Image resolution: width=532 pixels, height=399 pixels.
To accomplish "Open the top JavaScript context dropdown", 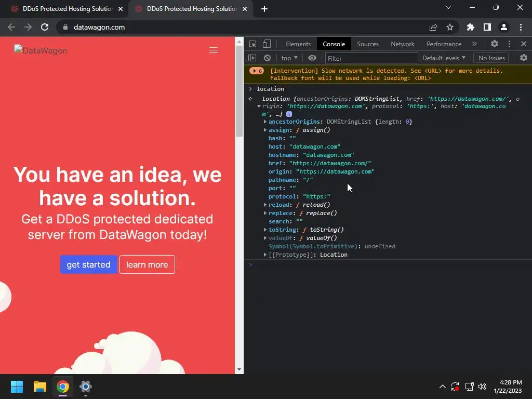I will tap(289, 58).
